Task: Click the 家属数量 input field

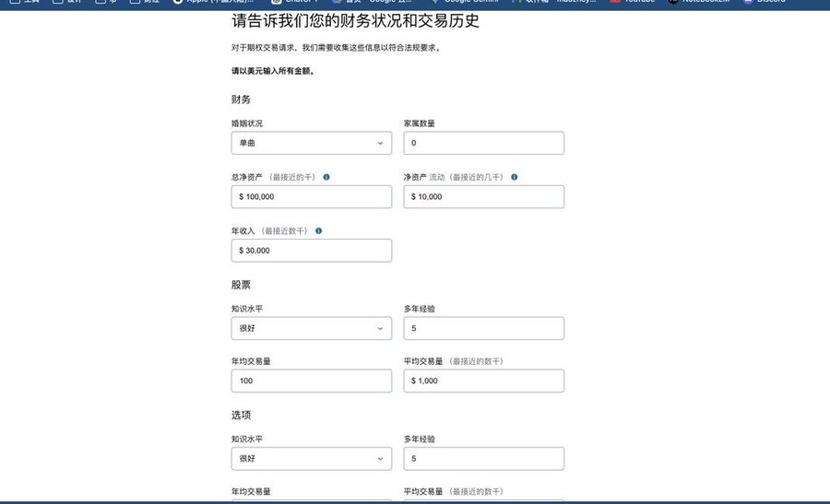Action: (484, 143)
